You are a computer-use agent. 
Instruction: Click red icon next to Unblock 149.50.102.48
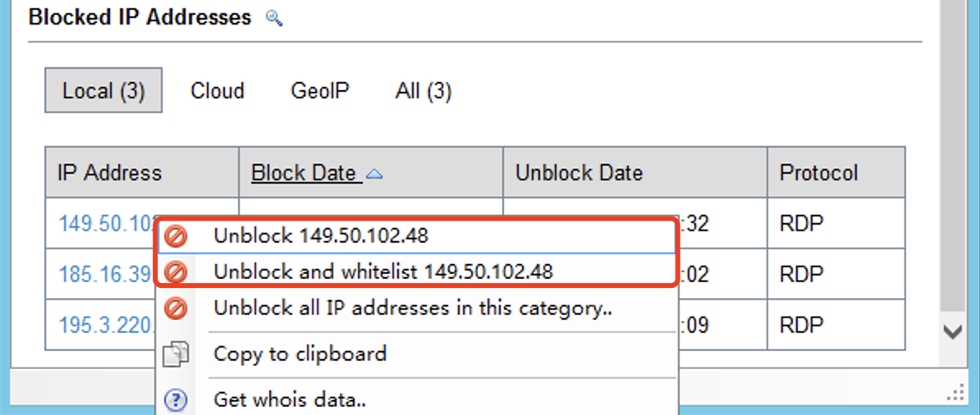tap(176, 236)
